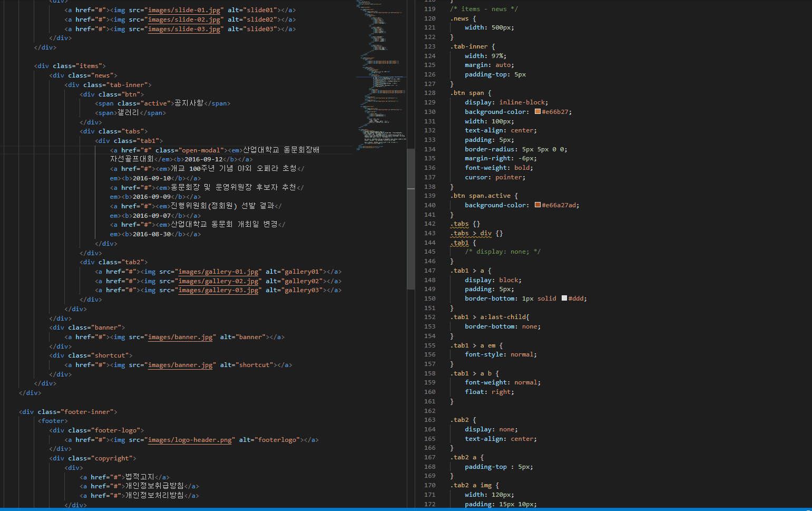
Task: Click the 갤러리 span text
Action: pyautogui.click(x=128, y=113)
